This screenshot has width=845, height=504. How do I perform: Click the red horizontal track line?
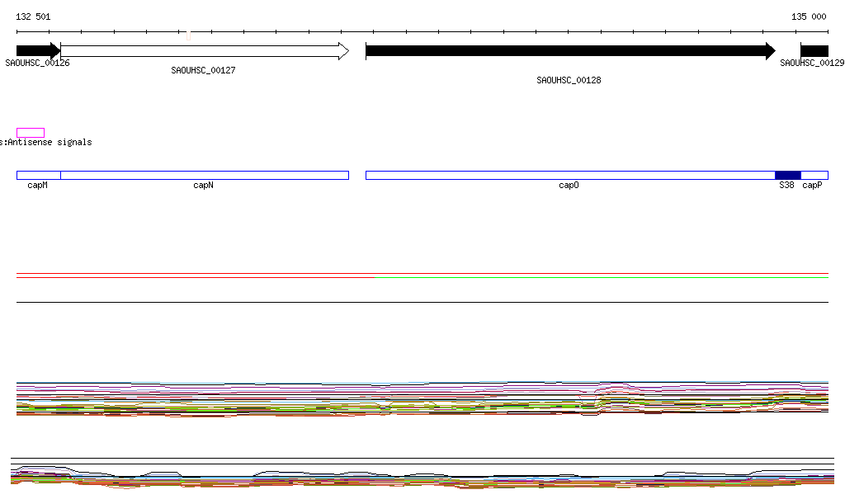coord(195,278)
